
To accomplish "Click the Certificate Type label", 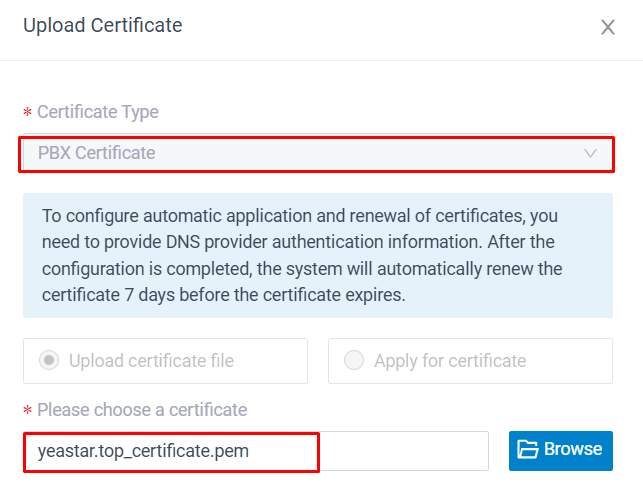I will pyautogui.click(x=98, y=112).
